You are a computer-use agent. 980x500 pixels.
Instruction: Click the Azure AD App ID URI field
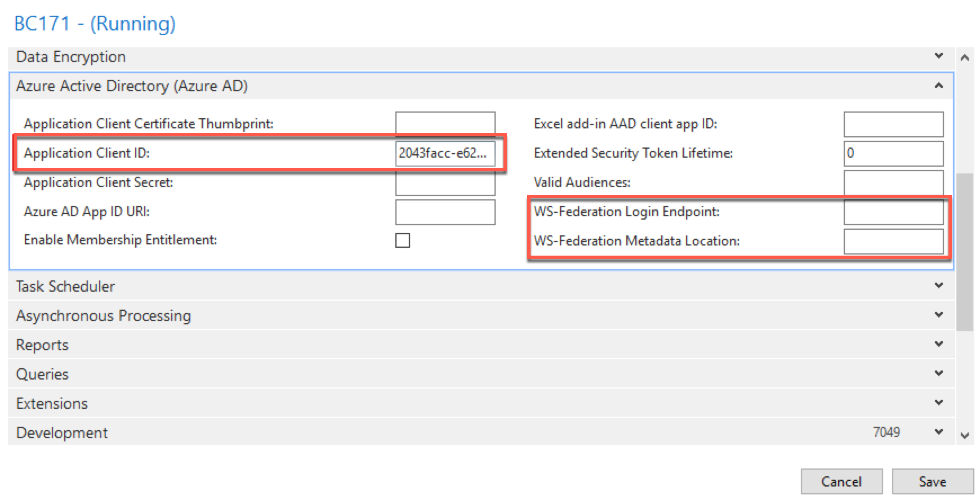(x=445, y=212)
